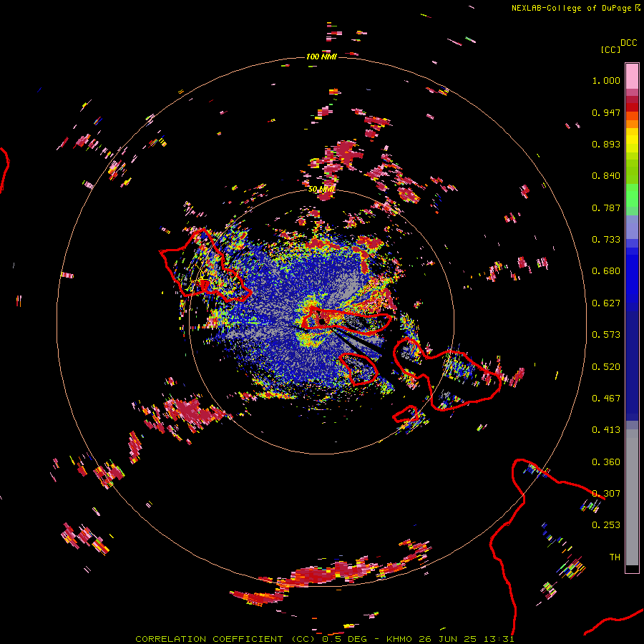The image size is (644, 644).
Task: Click the 0.413 scale value
Action: tap(606, 430)
